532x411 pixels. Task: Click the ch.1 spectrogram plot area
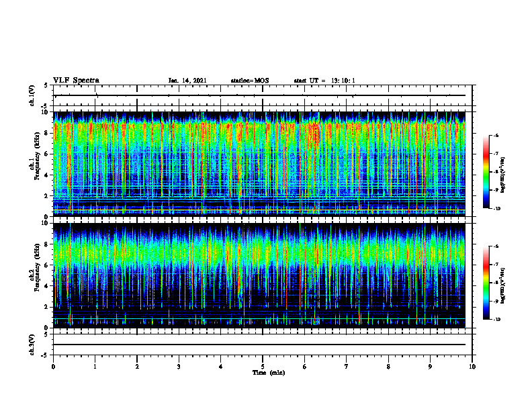click(259, 164)
